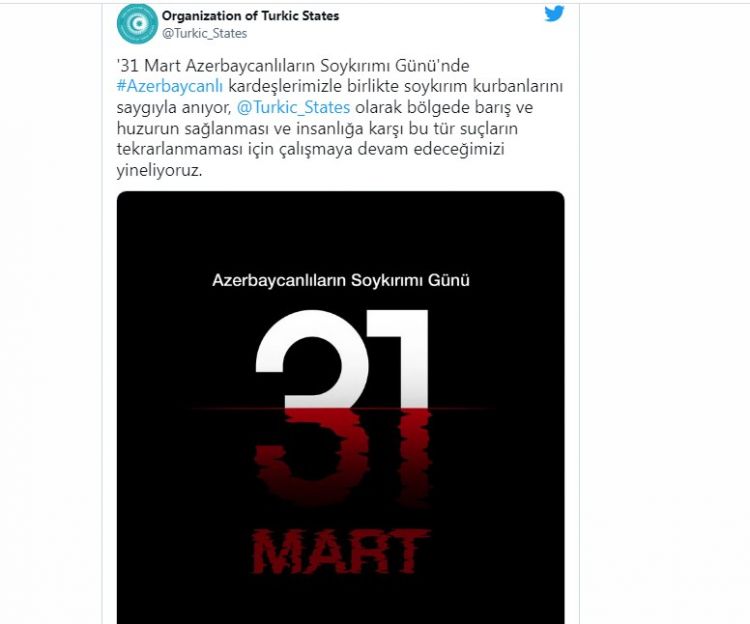The height and width of the screenshot is (624, 750).
Task: Click the words 'huzurun sağlanması' in tweet
Action: click(193, 129)
